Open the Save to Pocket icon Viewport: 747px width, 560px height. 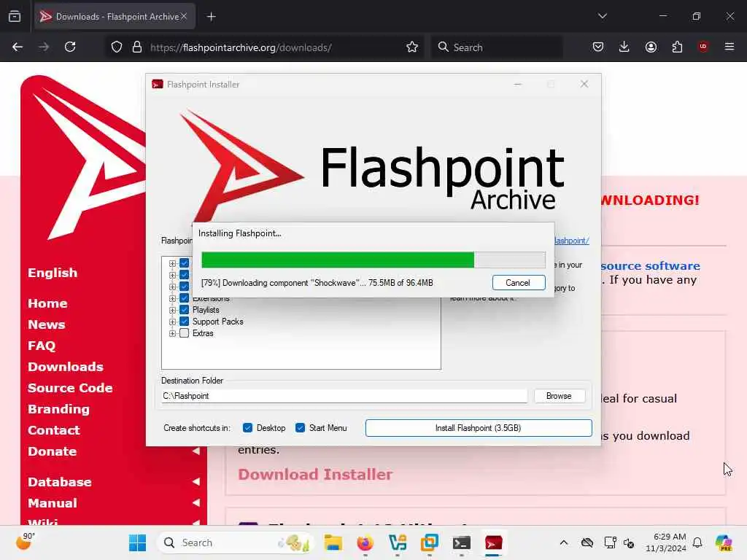click(598, 47)
